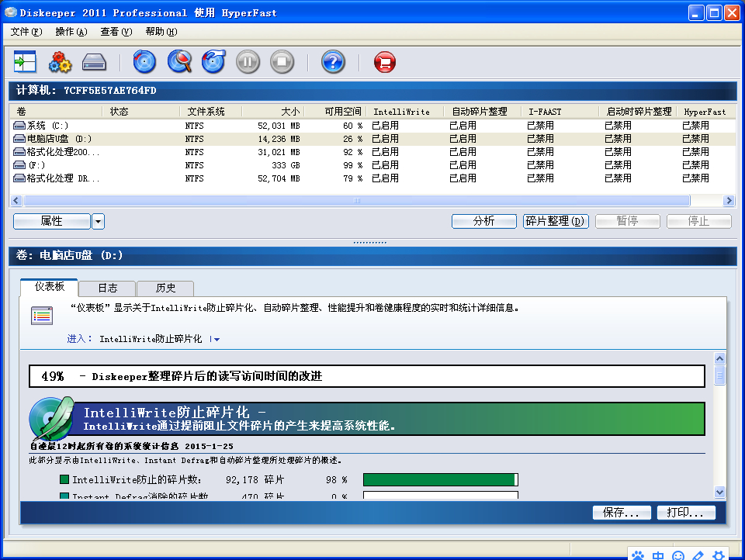Click dashboard scroll down arrow
Image resolution: width=745 pixels, height=560 pixels.
720,492
